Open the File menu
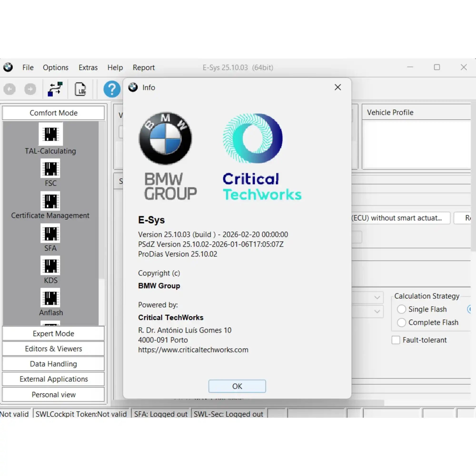Viewport: 476px width, 476px height. [x=28, y=67]
